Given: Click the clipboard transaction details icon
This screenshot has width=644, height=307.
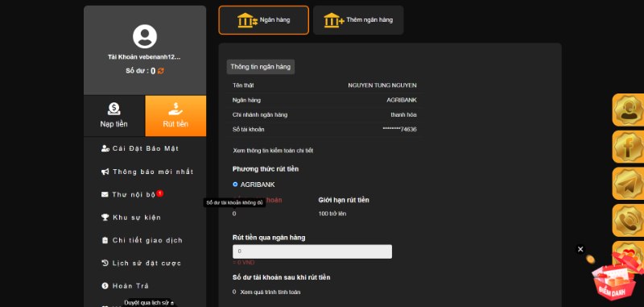Looking at the screenshot, I should 105,240.
